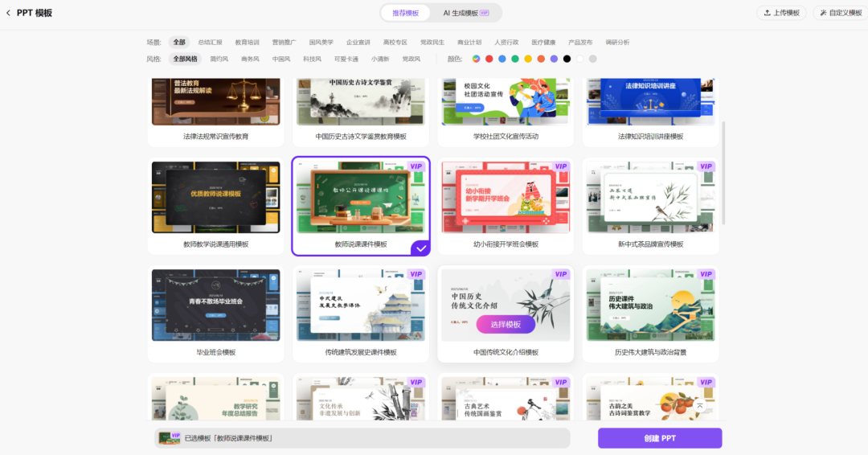
Task: Click the 上传模板 button
Action: (x=781, y=13)
